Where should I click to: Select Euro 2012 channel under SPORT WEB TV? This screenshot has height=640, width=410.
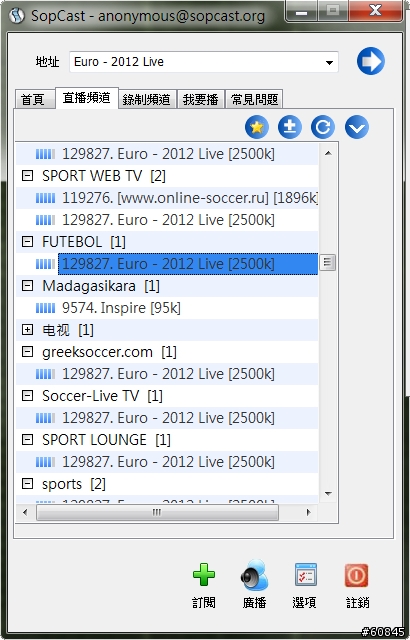(x=168, y=220)
